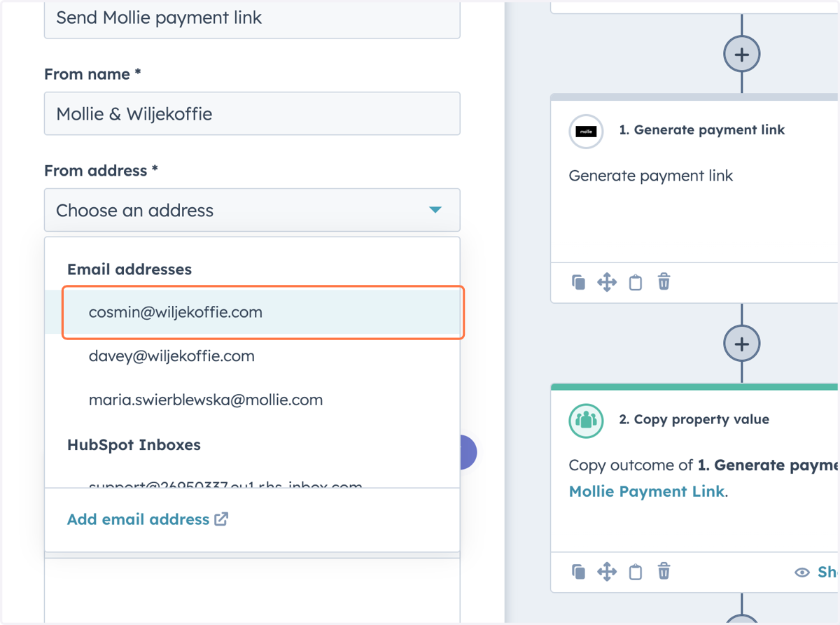Viewport: 840px width, 625px height.
Task: Select the '2. Copy property value' title
Action: (694, 419)
